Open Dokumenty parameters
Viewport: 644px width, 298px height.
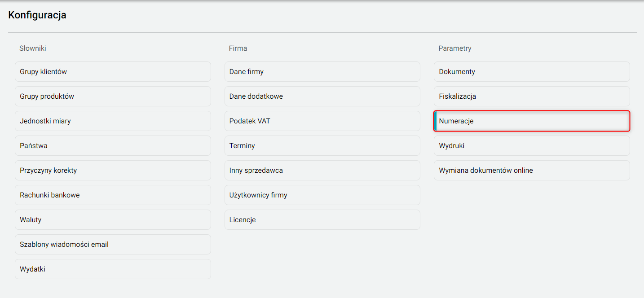532,72
